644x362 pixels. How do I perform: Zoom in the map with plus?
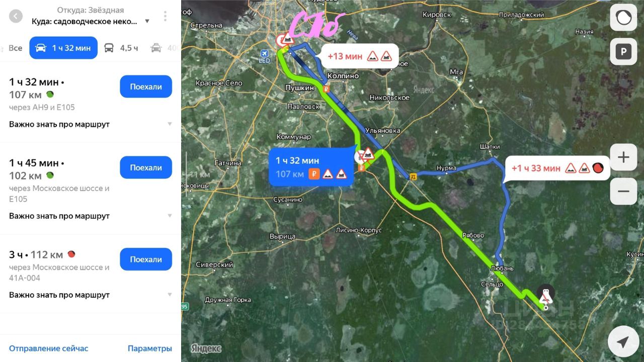tap(623, 157)
